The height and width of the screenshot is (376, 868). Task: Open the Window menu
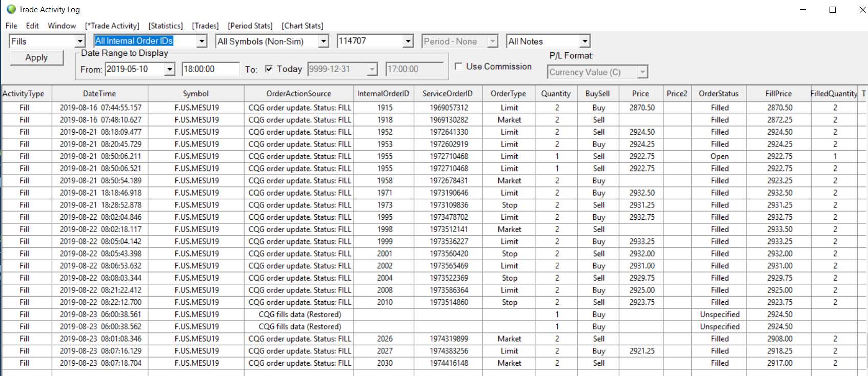pyautogui.click(x=62, y=26)
